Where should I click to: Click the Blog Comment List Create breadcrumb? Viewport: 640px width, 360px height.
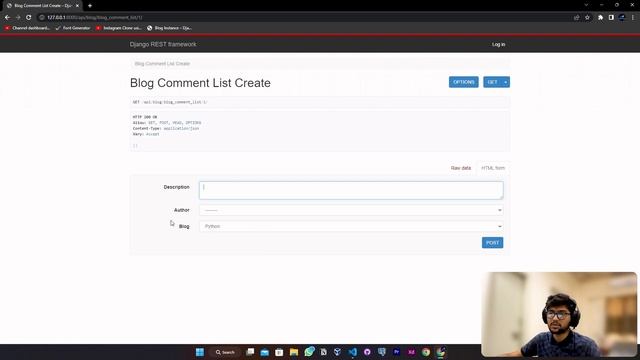pyautogui.click(x=162, y=64)
